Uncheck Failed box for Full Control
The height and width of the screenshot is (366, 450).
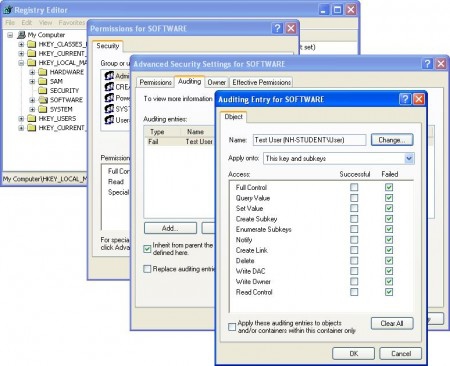click(x=389, y=187)
